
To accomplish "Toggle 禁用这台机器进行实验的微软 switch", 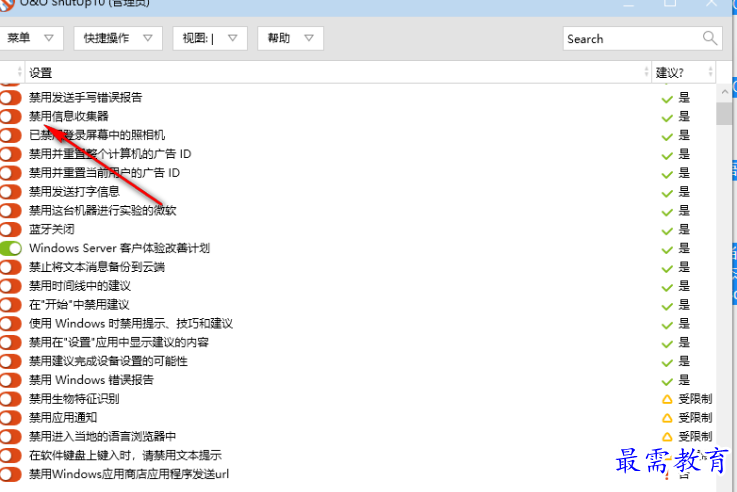I will pyautogui.click(x=10, y=211).
